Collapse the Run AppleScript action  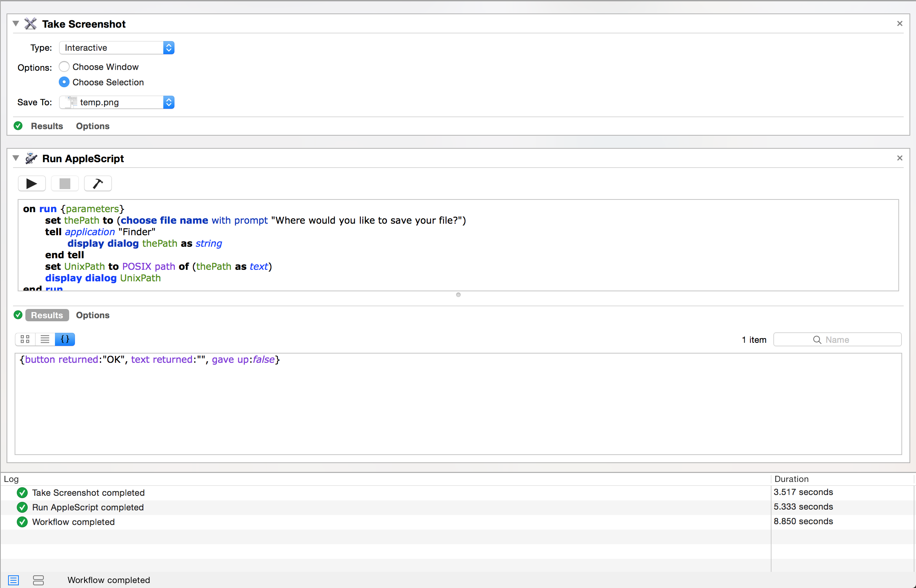point(16,158)
